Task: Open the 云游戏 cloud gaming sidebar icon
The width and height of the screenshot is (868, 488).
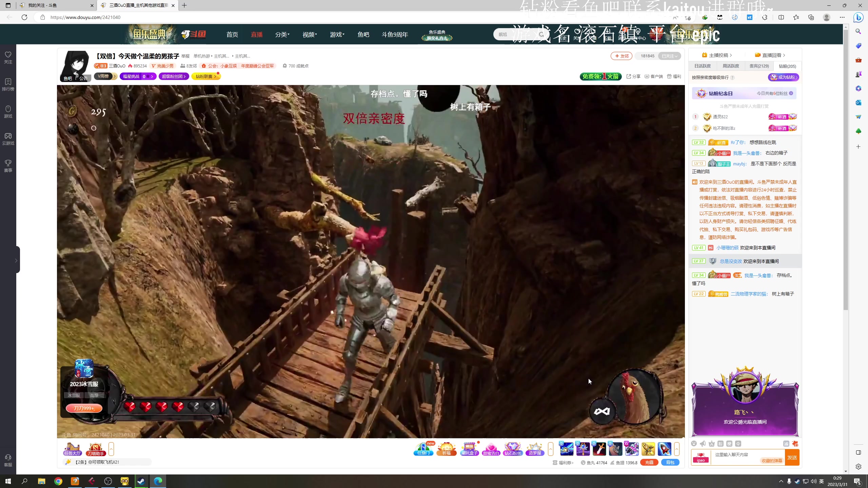Action: click(x=8, y=139)
